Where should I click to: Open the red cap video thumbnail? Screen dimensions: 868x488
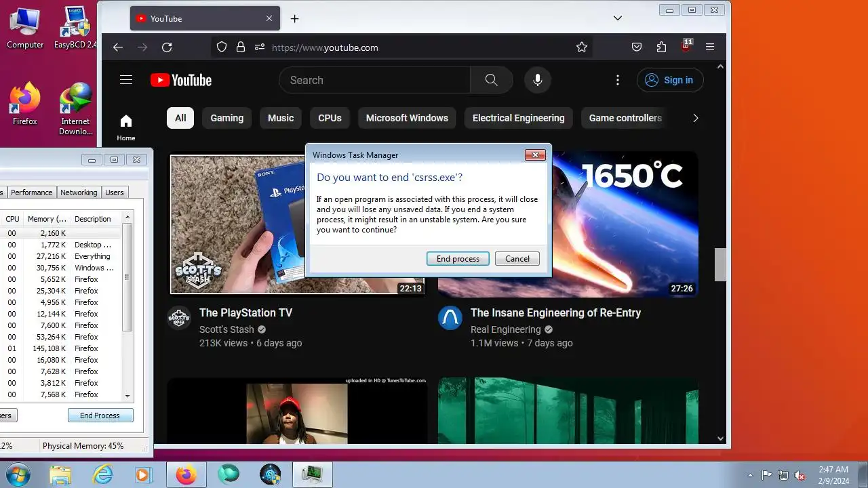click(x=297, y=411)
